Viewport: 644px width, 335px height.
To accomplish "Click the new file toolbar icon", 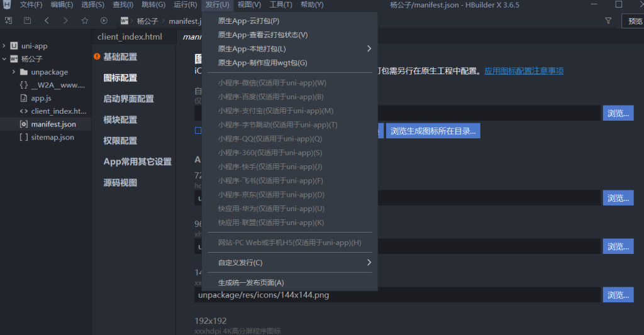I will click(8, 21).
